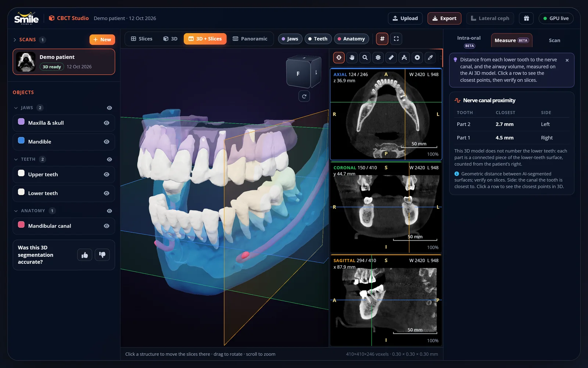
Task: Select the circular ROI tool
Action: [417, 57]
